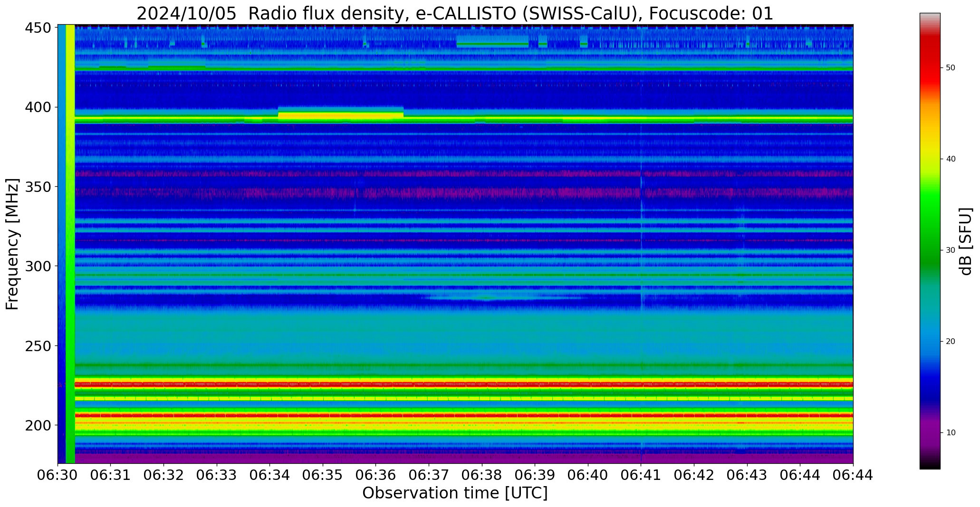Click the plot title text
Image resolution: width=980 pixels, height=507 pixels.
click(x=455, y=13)
